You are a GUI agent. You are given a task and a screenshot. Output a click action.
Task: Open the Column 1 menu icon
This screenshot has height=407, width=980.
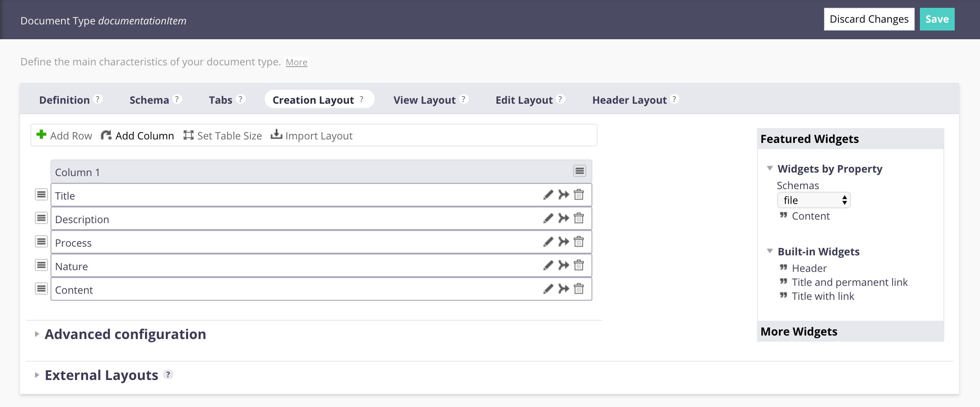(579, 171)
